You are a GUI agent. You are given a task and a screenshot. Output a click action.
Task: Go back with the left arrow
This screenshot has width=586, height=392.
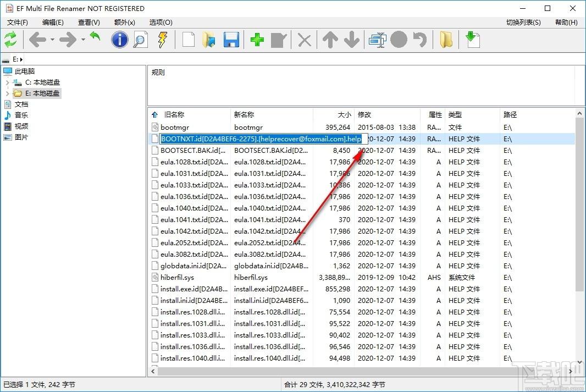pos(38,40)
